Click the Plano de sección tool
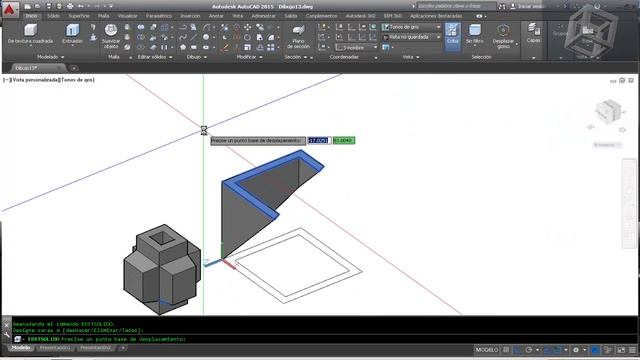640x360 pixels. pyautogui.click(x=298, y=37)
